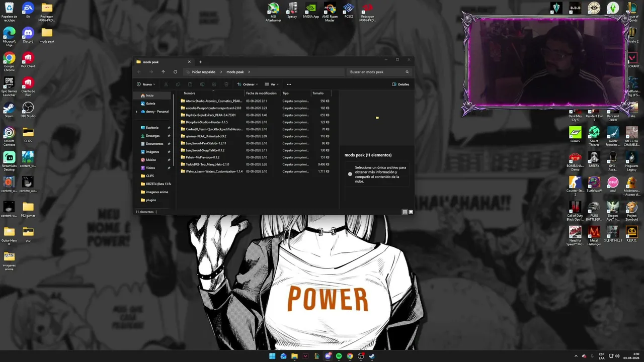This screenshot has width=644, height=362.
Task: Toggle the Detalles pane button
Action: click(x=400, y=84)
